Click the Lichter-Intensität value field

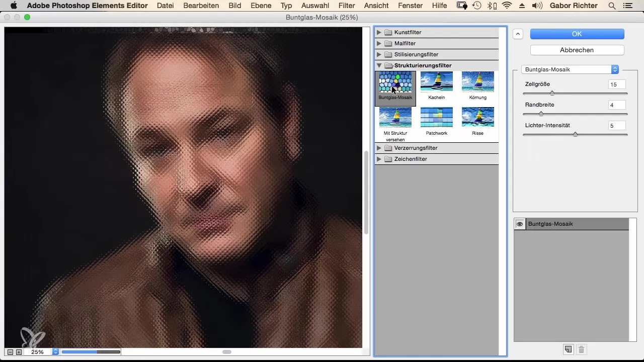pyautogui.click(x=617, y=126)
